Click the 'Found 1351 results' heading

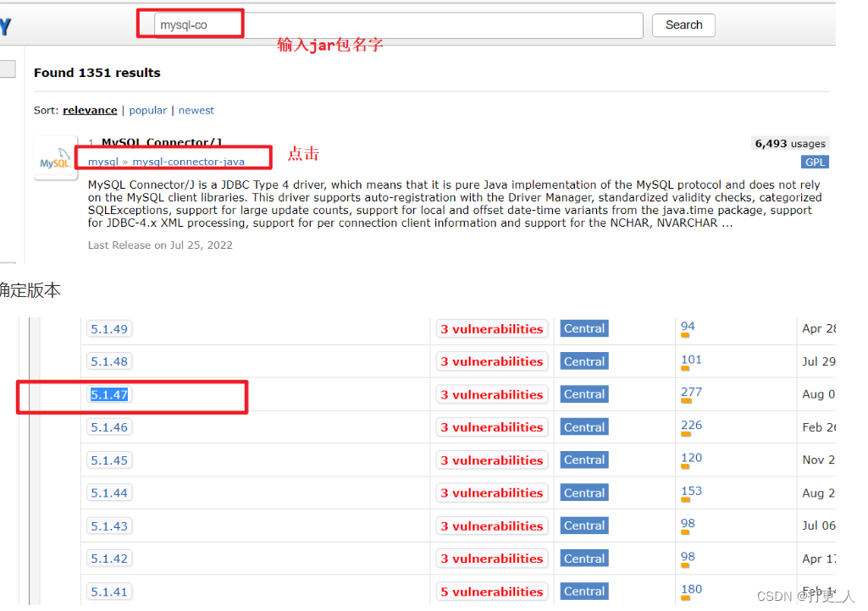(97, 73)
